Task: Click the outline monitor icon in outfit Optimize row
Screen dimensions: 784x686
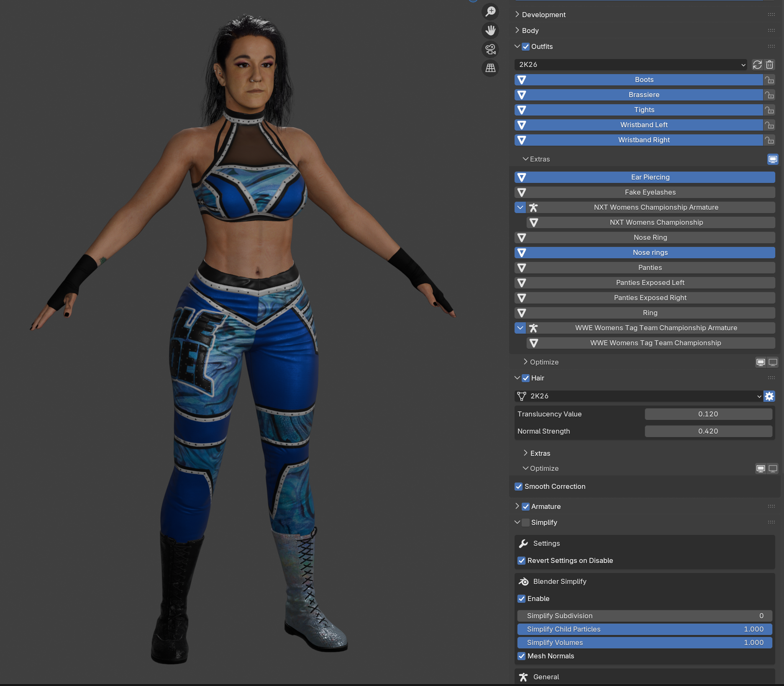Action: 773,362
